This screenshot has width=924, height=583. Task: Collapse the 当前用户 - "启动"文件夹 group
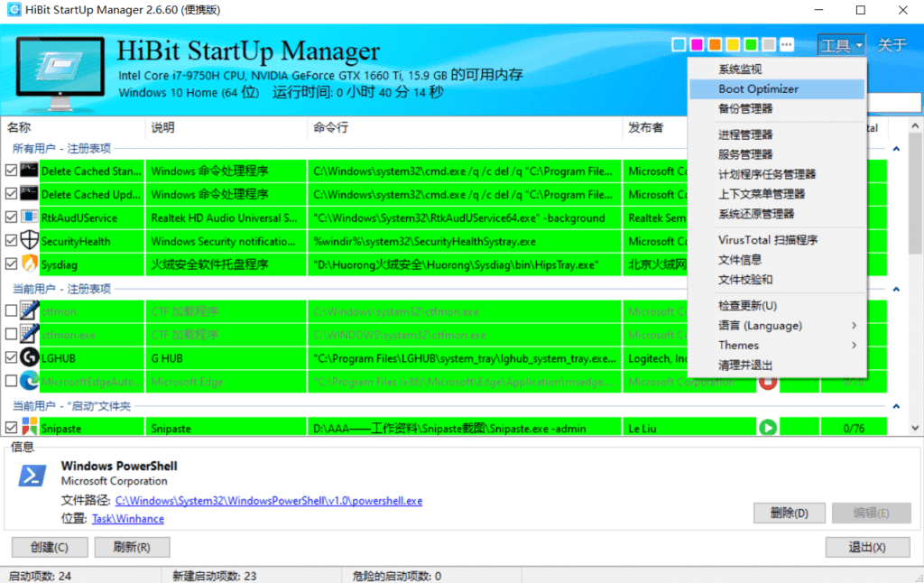(x=896, y=406)
